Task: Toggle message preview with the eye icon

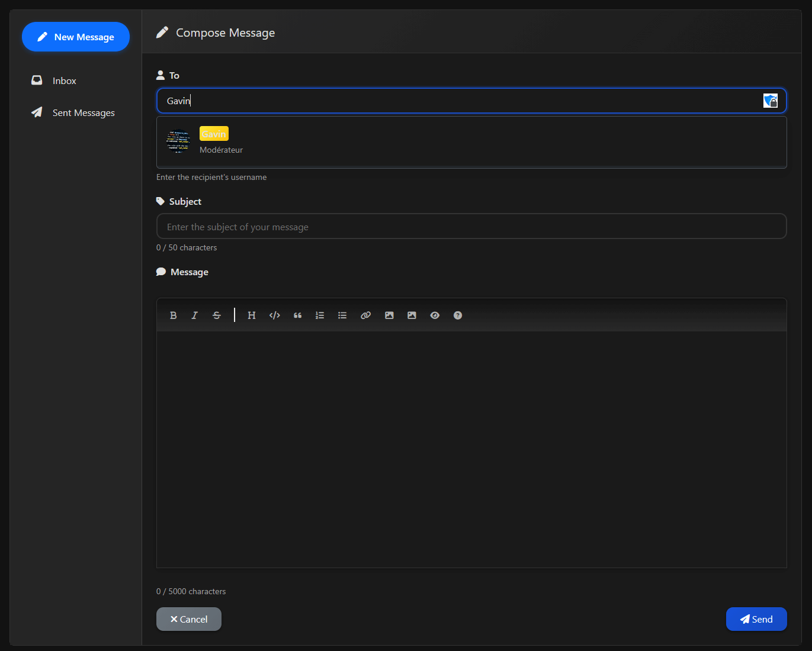Action: (x=435, y=315)
